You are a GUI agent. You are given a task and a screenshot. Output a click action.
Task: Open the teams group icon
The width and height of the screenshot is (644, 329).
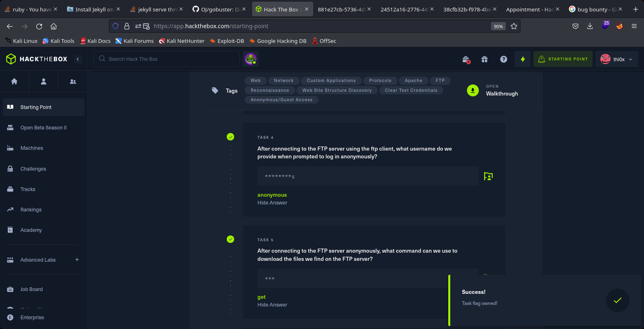pyautogui.click(x=73, y=81)
